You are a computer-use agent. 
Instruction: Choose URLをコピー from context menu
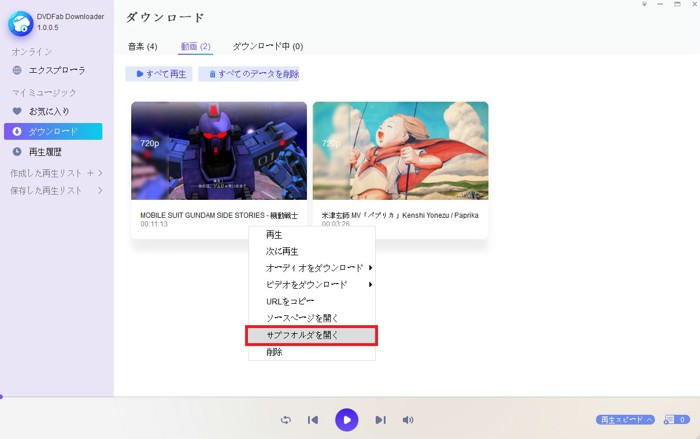(x=312, y=301)
